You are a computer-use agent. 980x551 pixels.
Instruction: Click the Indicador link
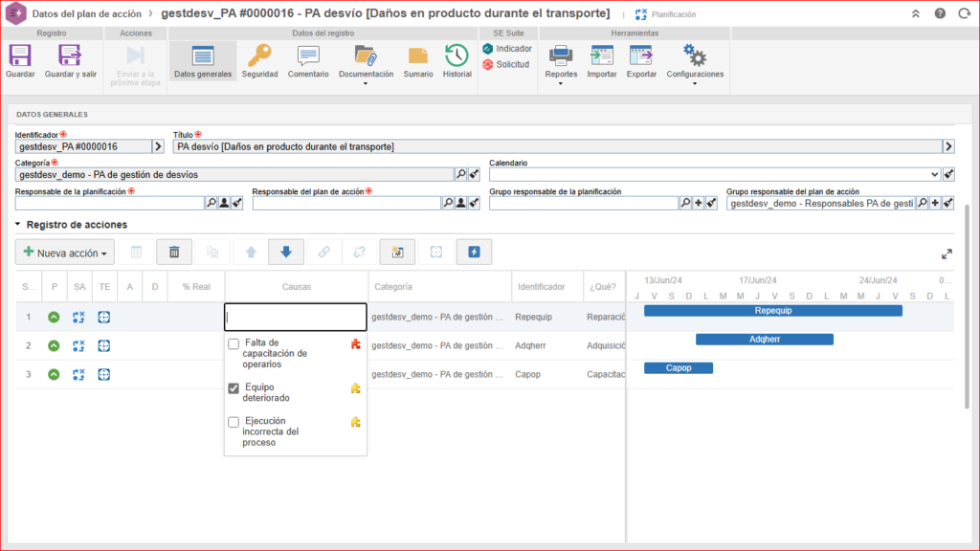point(506,49)
